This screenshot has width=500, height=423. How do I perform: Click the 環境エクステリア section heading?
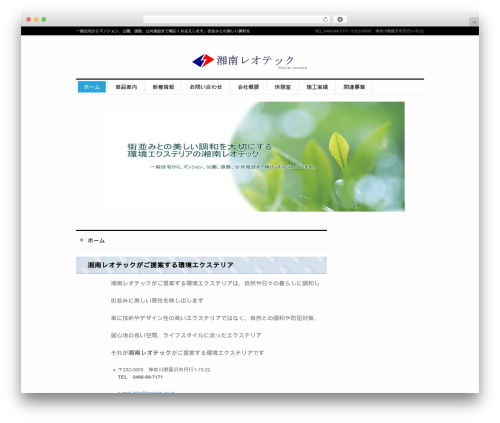pyautogui.click(x=160, y=265)
